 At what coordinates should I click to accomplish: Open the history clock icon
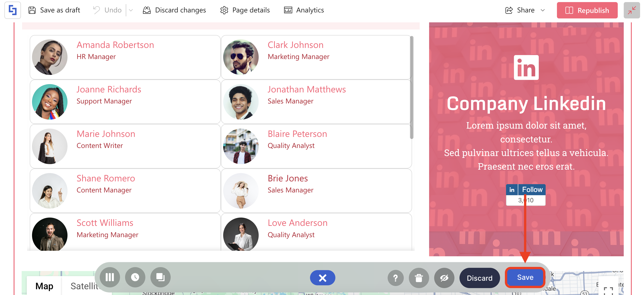coord(135,277)
